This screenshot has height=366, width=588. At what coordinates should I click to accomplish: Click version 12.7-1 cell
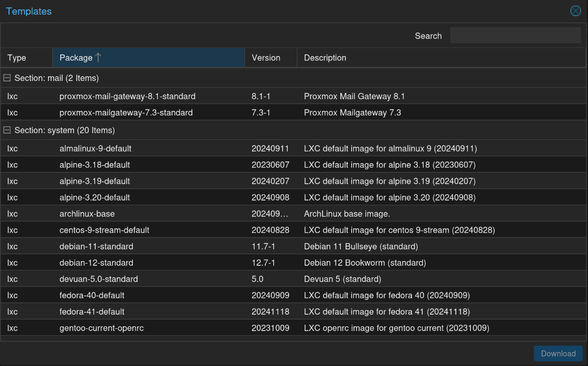point(263,263)
